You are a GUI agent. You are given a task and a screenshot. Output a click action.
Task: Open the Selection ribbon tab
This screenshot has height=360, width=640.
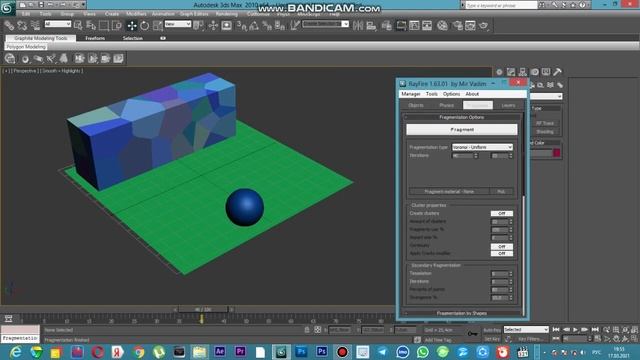pyautogui.click(x=133, y=38)
